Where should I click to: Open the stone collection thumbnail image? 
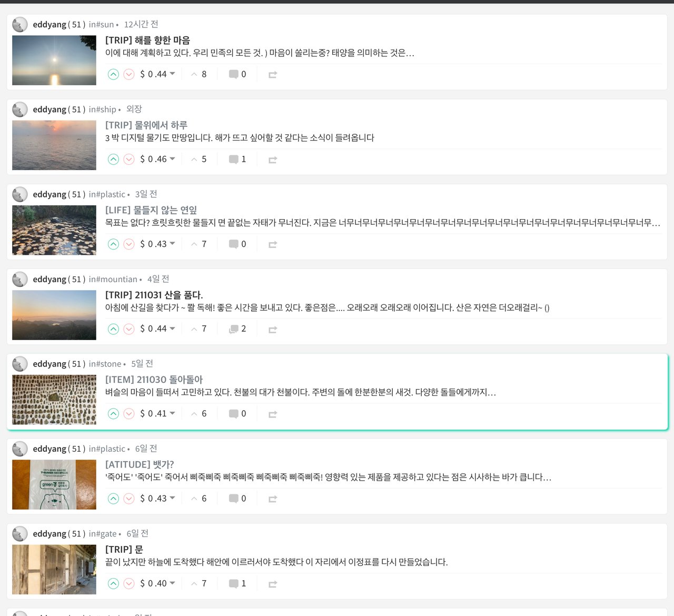(54, 400)
